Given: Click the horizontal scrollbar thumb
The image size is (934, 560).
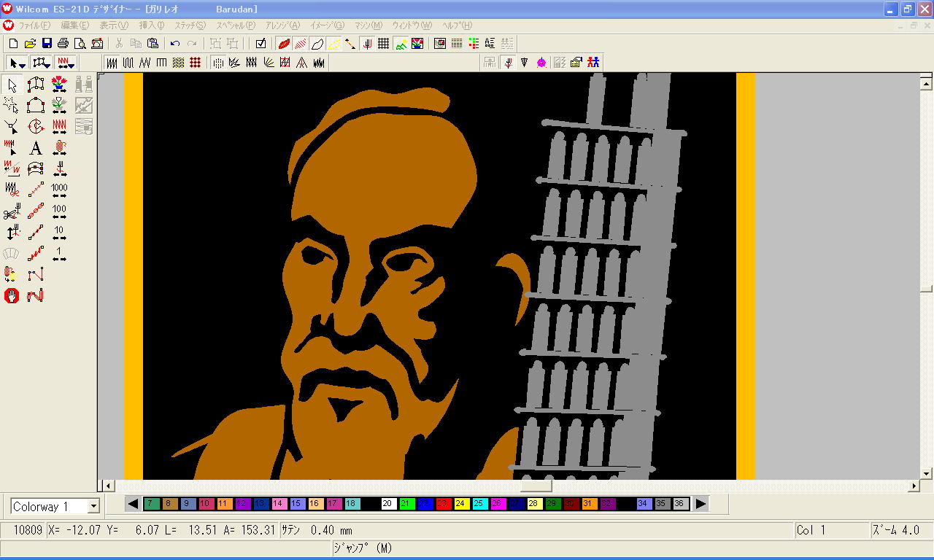Looking at the screenshot, I should (x=536, y=486).
